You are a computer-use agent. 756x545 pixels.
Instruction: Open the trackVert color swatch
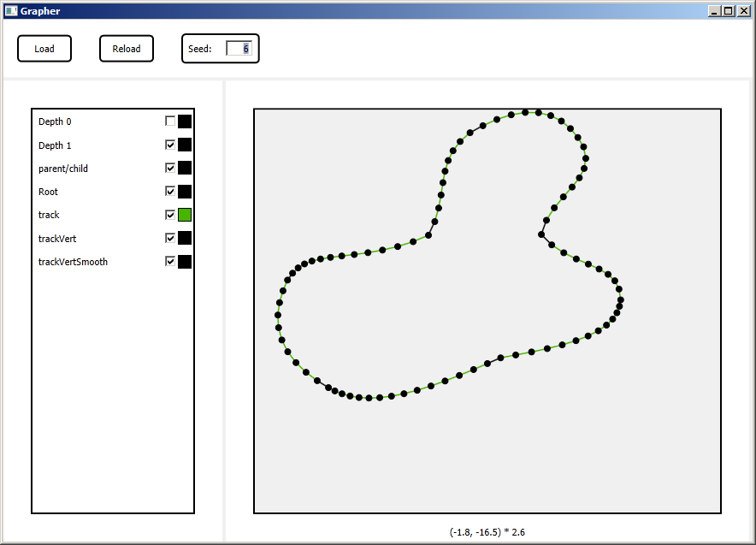coord(185,239)
